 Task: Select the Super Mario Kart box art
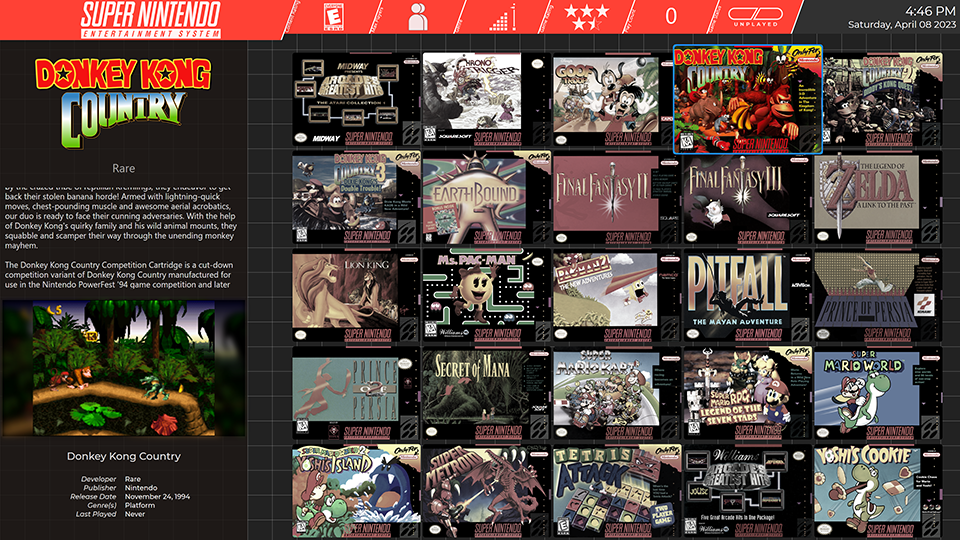[617, 393]
